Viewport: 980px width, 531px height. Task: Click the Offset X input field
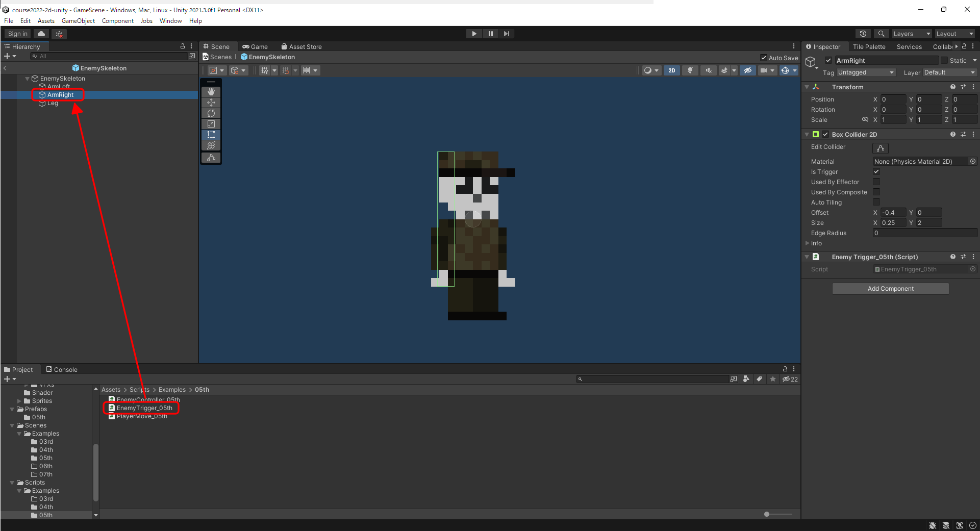(x=893, y=213)
